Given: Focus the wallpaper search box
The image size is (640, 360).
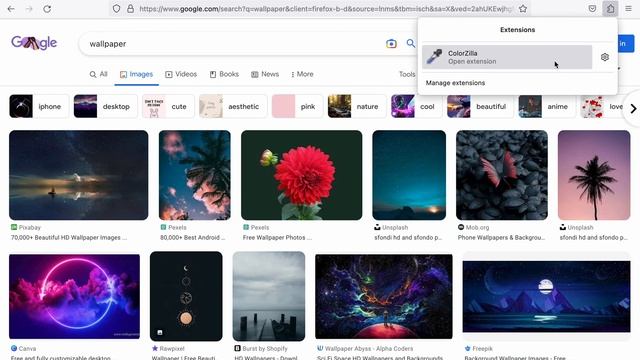Looking at the screenshot, I should pos(233,44).
